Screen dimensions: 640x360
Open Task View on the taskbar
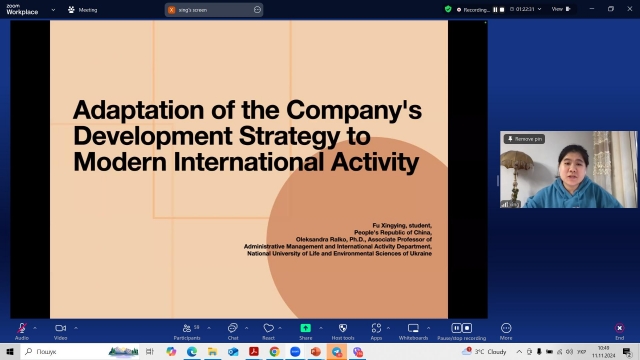coord(150,351)
